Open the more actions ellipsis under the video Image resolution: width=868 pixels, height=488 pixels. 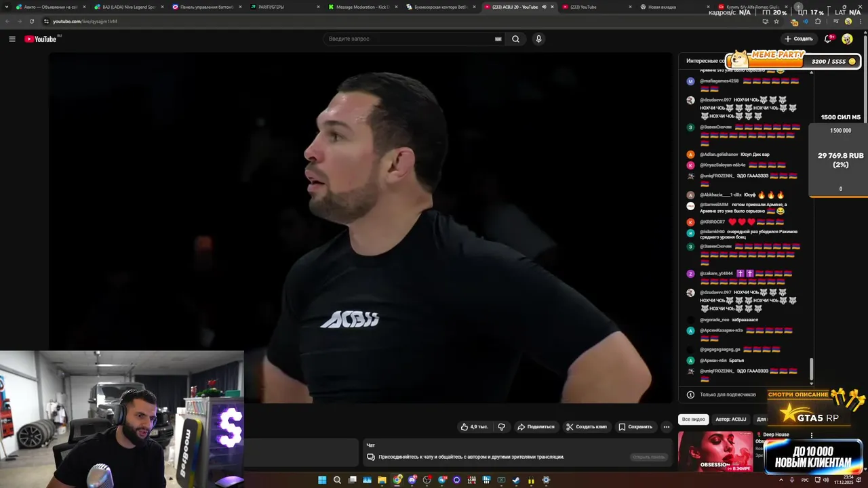click(667, 427)
